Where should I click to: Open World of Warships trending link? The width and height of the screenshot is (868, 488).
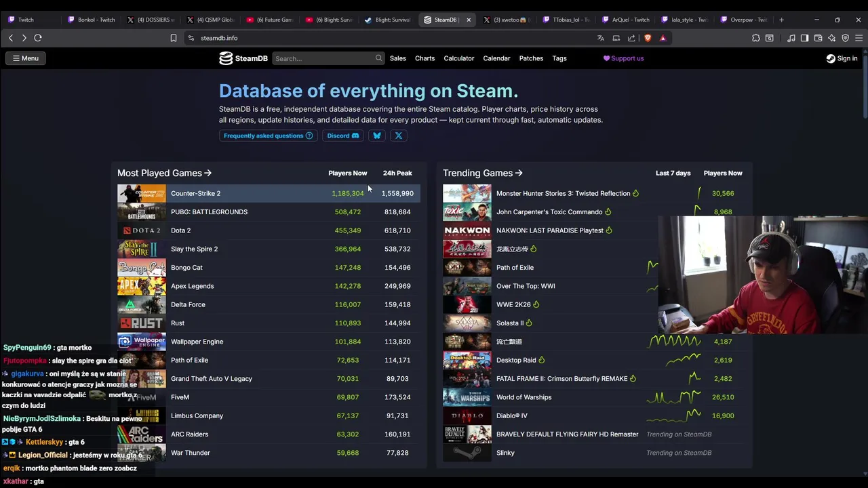[524, 397]
